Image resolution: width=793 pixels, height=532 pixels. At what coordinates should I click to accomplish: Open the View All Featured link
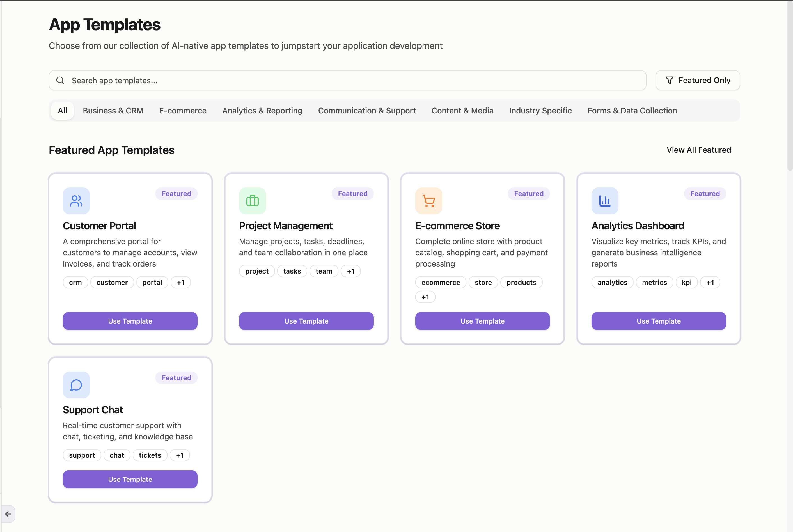click(x=699, y=150)
